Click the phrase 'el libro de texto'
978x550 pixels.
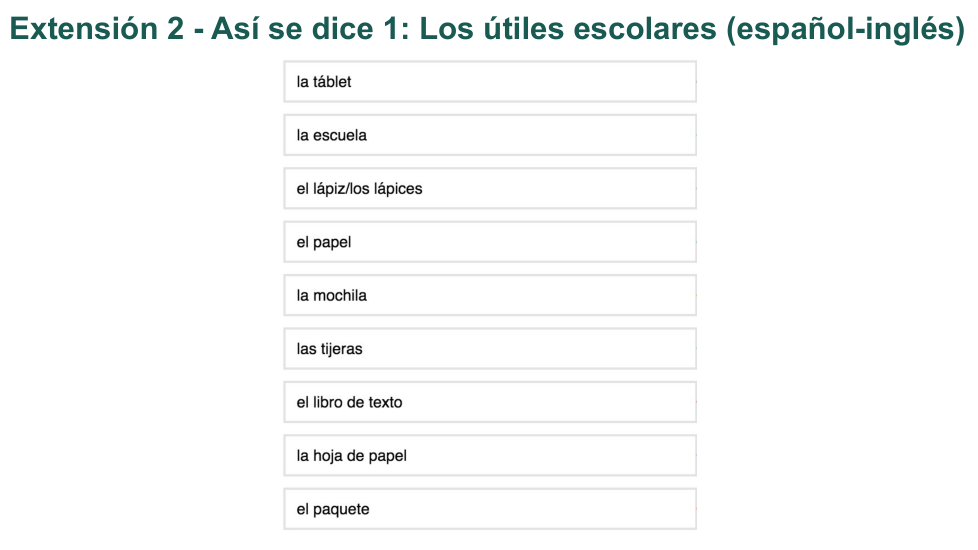349,402
